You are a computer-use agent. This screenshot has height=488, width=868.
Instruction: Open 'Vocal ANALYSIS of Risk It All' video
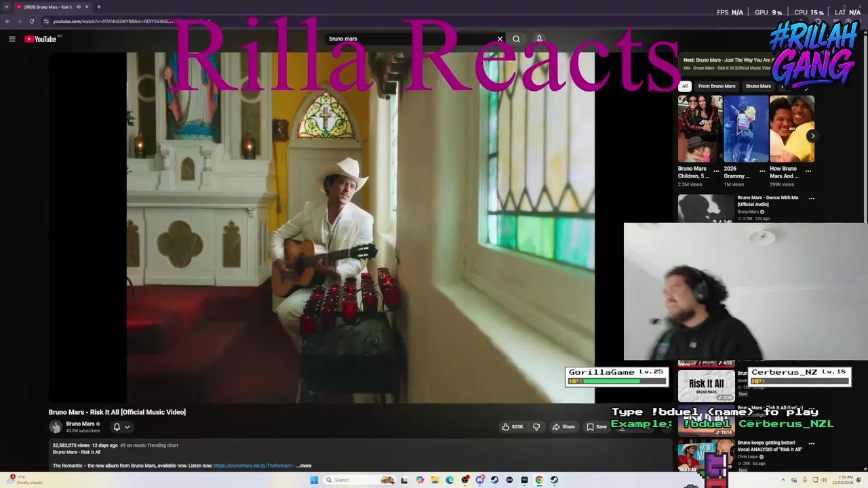pyautogui.click(x=770, y=446)
